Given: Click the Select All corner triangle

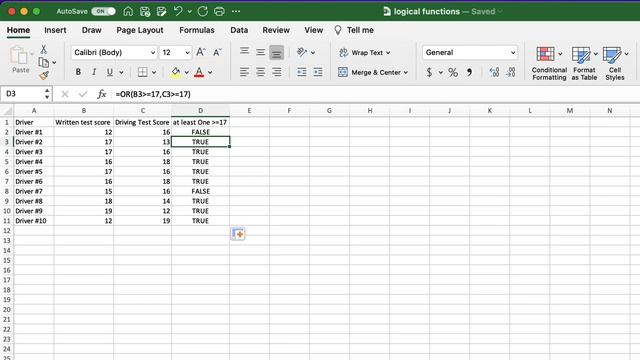Looking at the screenshot, I should pyautogui.click(x=7, y=111).
